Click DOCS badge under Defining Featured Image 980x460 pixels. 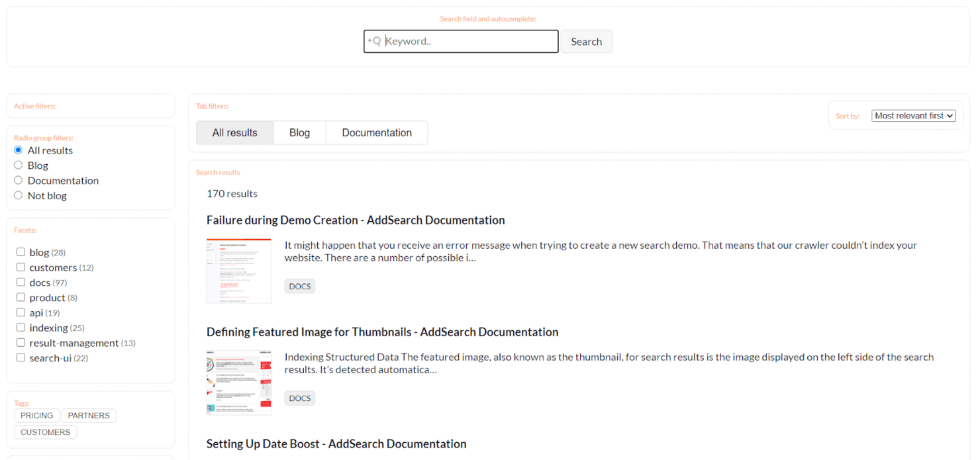tap(300, 398)
